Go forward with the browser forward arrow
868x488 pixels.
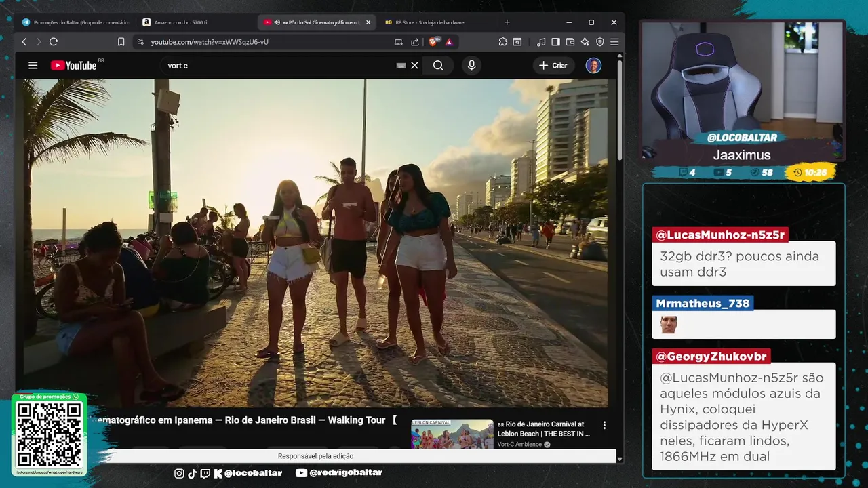click(x=38, y=42)
